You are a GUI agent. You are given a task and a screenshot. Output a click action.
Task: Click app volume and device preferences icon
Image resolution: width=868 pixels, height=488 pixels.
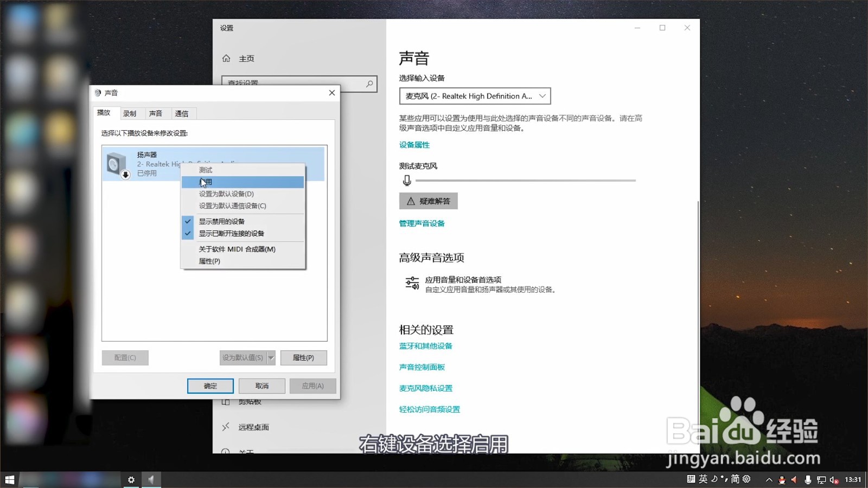(412, 283)
